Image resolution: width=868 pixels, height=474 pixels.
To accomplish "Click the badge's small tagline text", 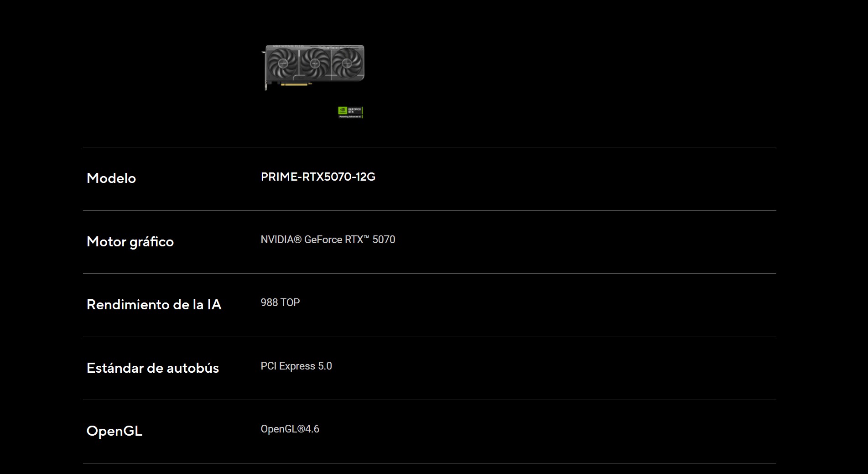I will click(x=350, y=117).
